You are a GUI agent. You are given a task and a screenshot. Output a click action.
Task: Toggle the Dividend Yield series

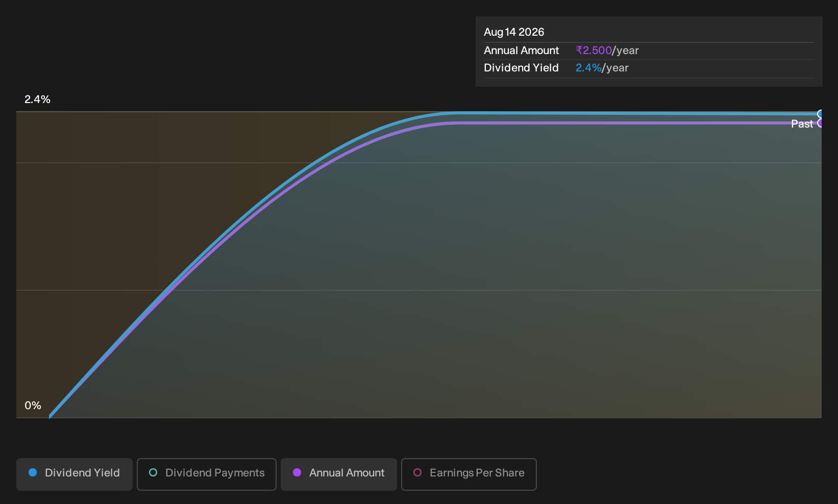(75, 474)
